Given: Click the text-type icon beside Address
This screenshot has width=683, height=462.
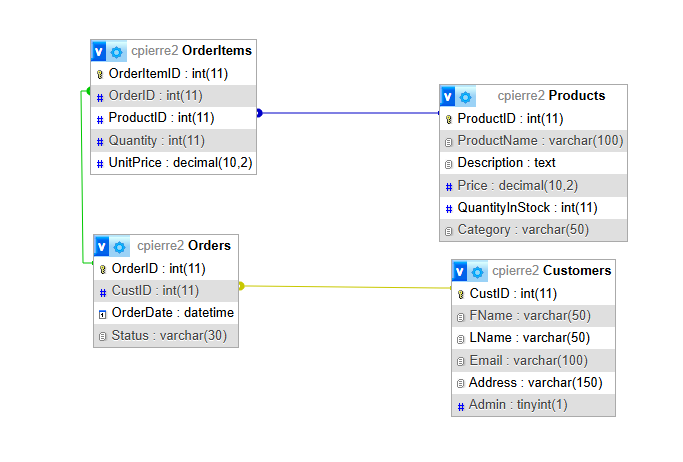Looking at the screenshot, I should tap(461, 384).
